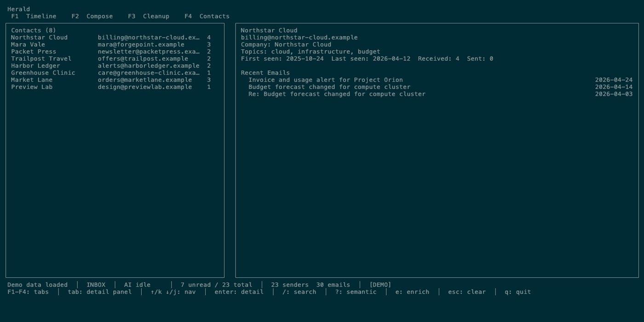Select the Packet Press contact
Viewport: 644px width, 322px height.
(x=111, y=52)
